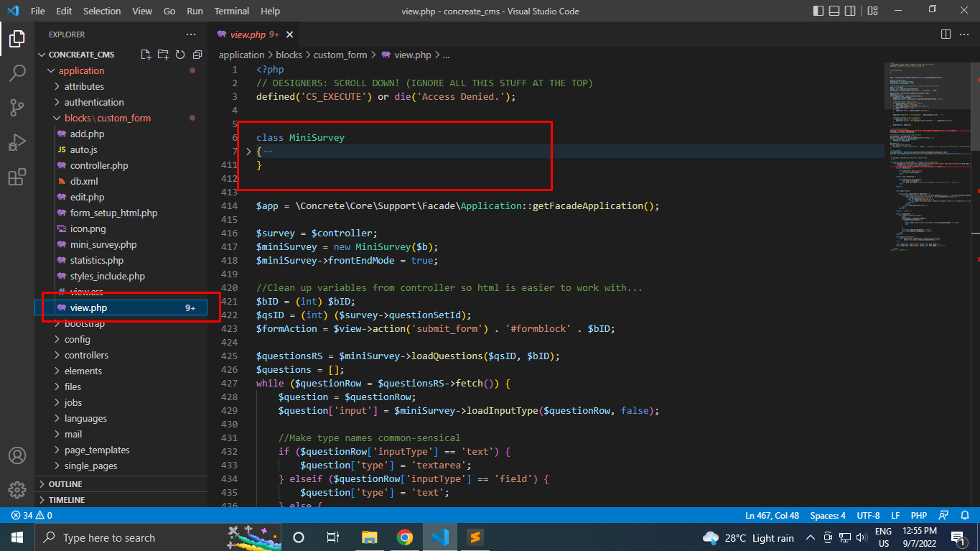The width and height of the screenshot is (980, 551).
Task: Click the errors and warnings status indicator
Action: point(32,515)
